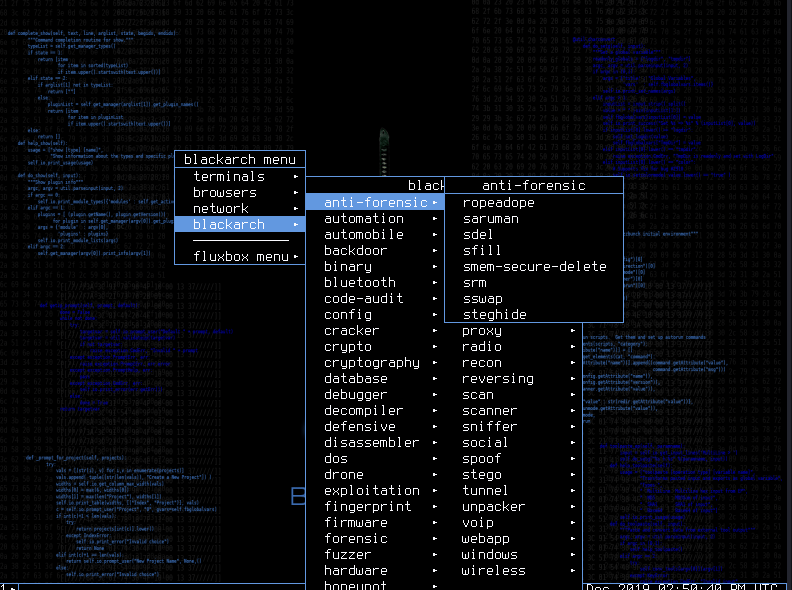Open the stego category
792x590 pixels.
click(513, 475)
